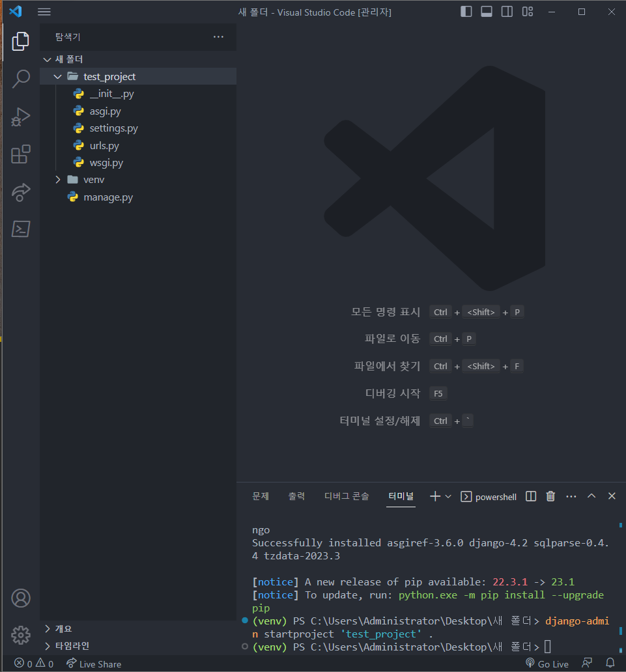
Task: Open the PowerShell icon in activity bar
Action: [20, 229]
